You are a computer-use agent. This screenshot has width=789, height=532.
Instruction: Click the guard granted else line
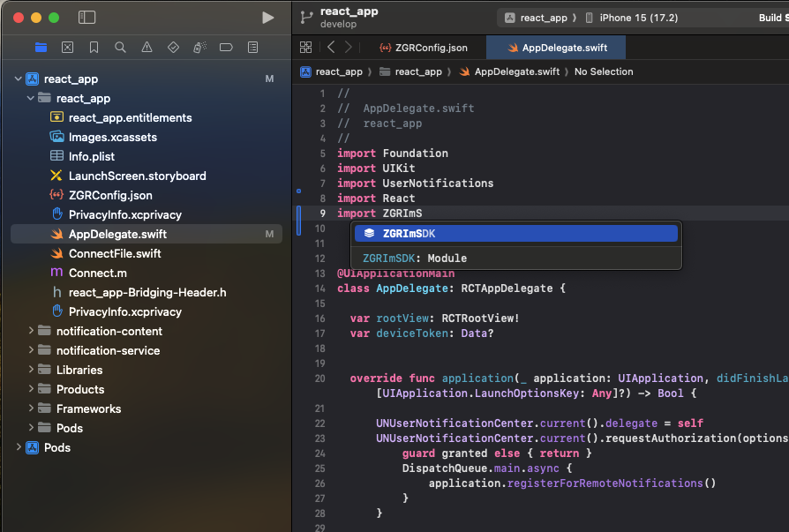[497, 453]
